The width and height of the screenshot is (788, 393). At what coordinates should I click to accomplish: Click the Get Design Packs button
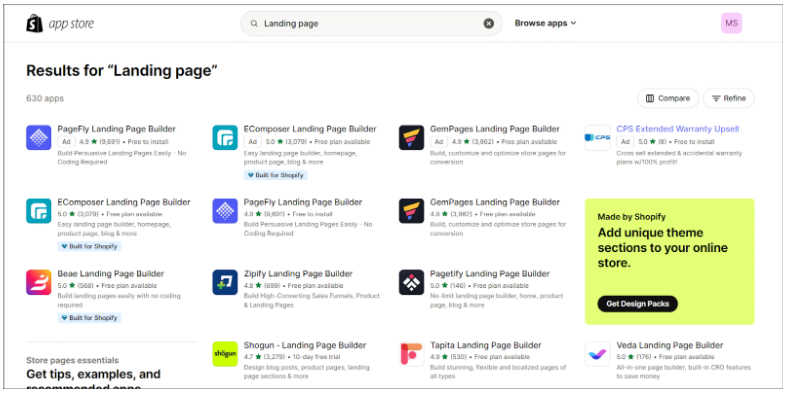click(x=637, y=304)
